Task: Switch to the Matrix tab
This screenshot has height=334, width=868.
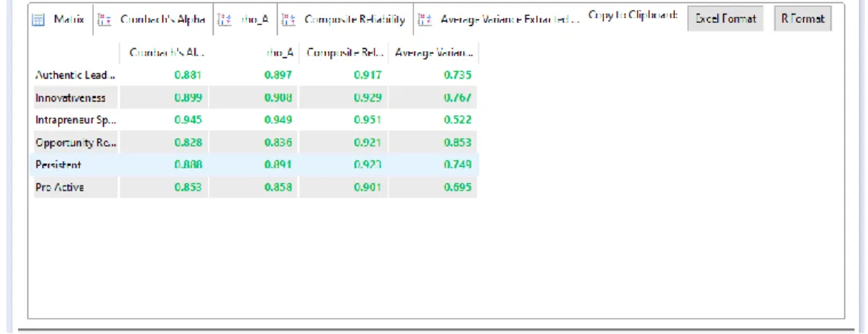Action: click(60, 20)
